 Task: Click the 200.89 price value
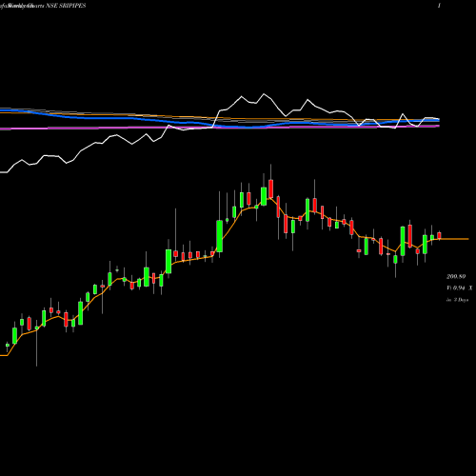coord(456,277)
